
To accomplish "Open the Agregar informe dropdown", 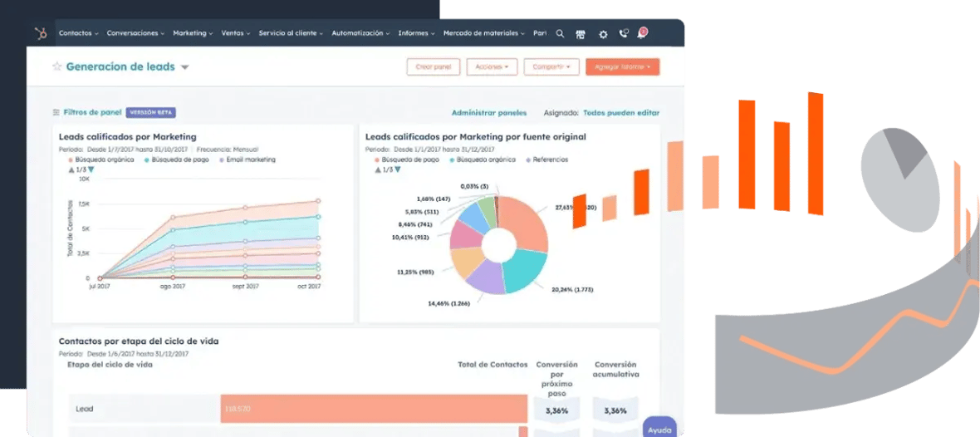I will point(623,67).
